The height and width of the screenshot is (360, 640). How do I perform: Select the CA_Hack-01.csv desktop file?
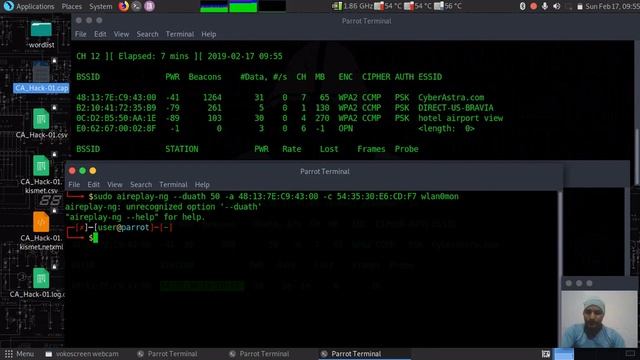(41, 123)
